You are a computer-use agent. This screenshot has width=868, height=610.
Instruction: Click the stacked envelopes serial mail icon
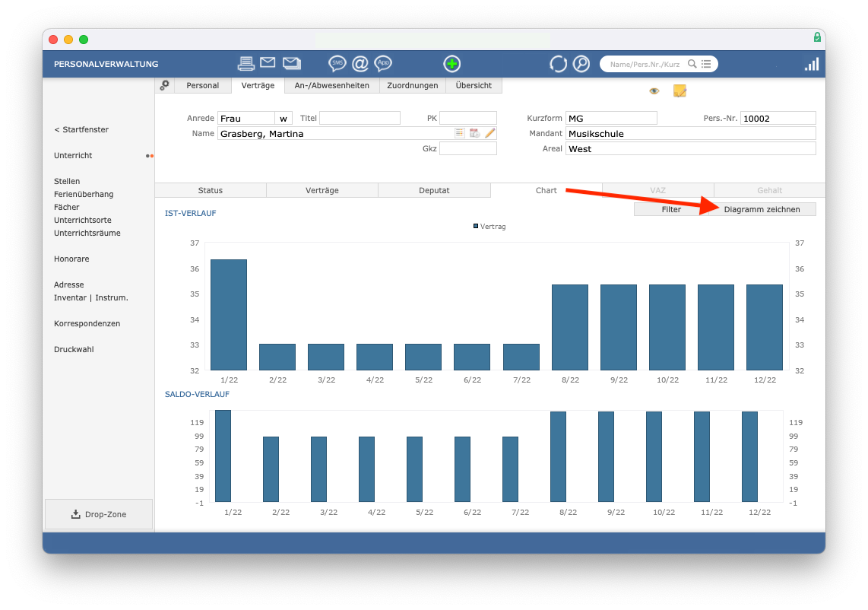(x=292, y=63)
